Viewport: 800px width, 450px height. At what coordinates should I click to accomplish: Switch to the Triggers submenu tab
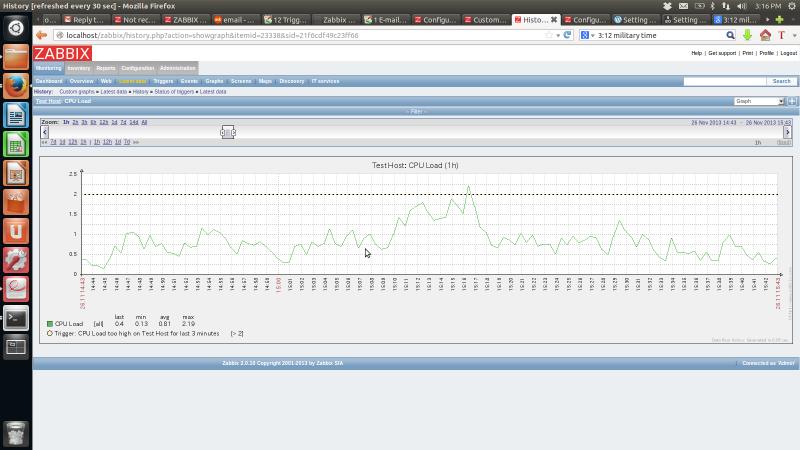click(163, 81)
